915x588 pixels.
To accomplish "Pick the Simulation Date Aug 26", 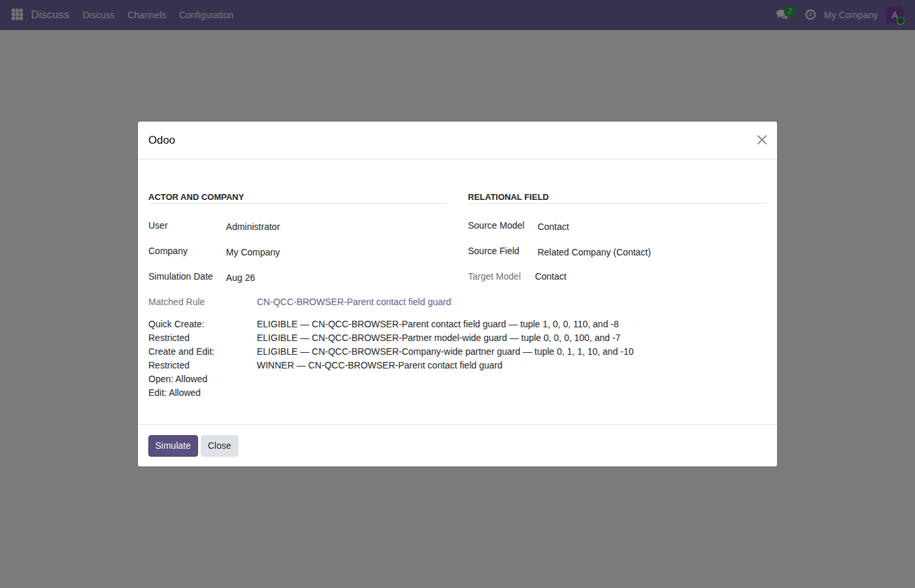I will (x=335, y=278).
